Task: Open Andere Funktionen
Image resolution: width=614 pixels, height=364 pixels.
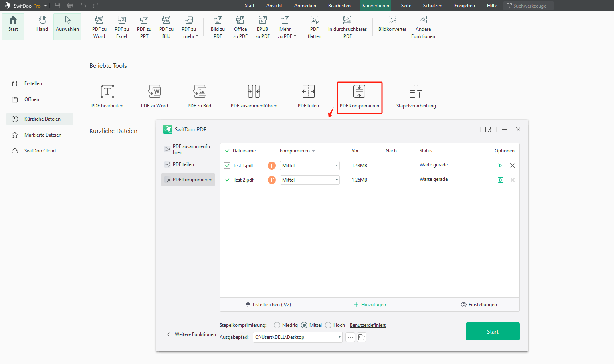Action: pyautogui.click(x=423, y=27)
